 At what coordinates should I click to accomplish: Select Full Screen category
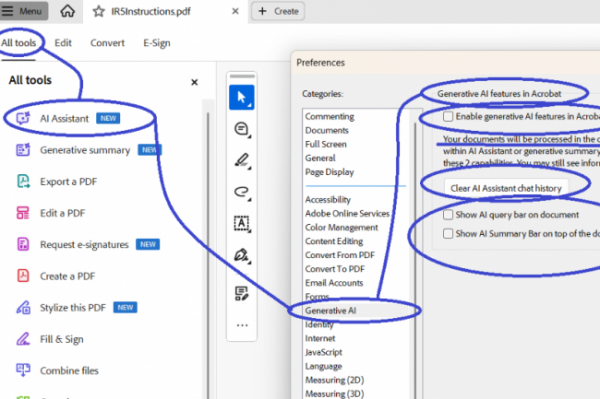coord(326,144)
